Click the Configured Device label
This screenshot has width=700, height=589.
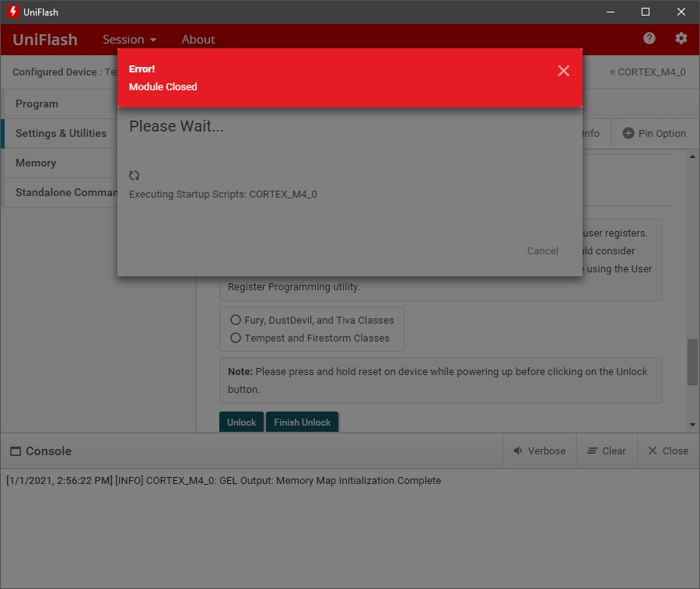click(x=54, y=72)
